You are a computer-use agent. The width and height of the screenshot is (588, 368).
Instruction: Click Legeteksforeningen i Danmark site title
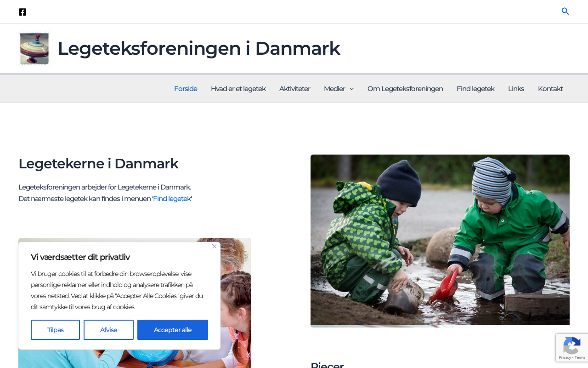pos(198,48)
